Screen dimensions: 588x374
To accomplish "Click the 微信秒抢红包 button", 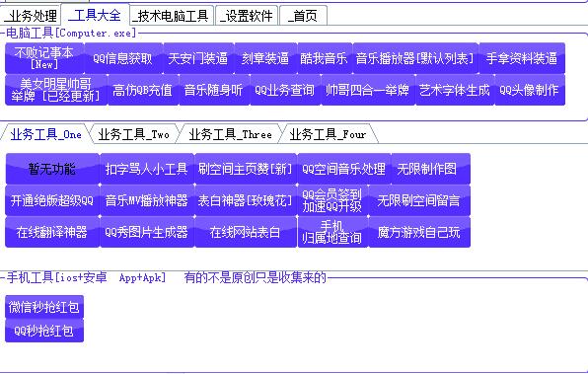I will point(44,307).
